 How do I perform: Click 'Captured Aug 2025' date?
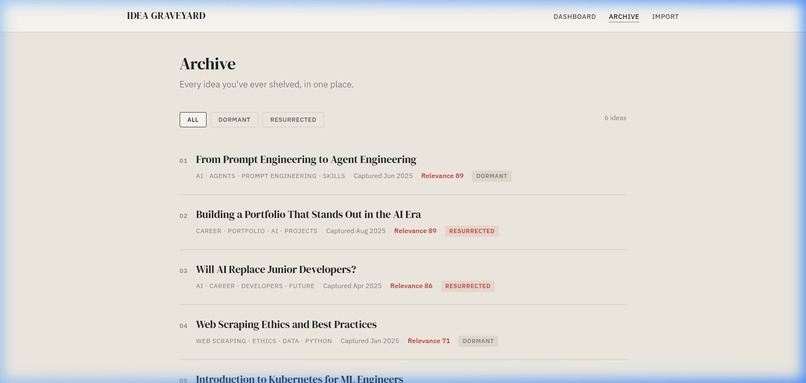(x=356, y=231)
